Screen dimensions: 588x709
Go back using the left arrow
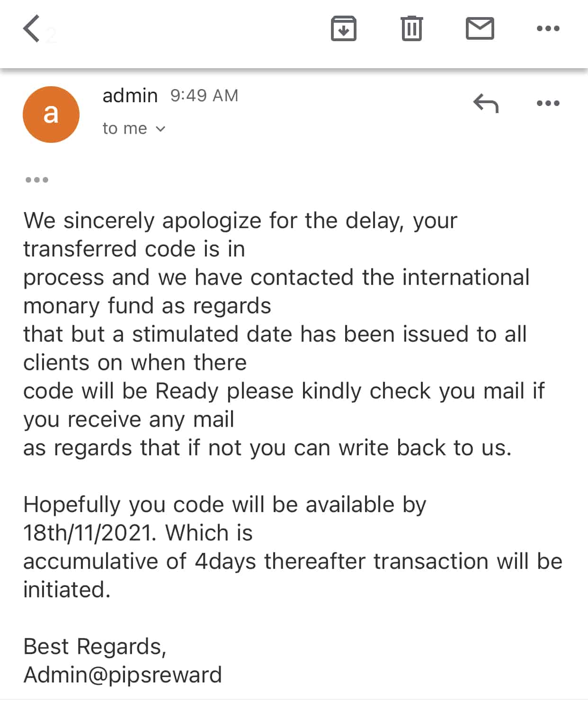[x=31, y=28]
